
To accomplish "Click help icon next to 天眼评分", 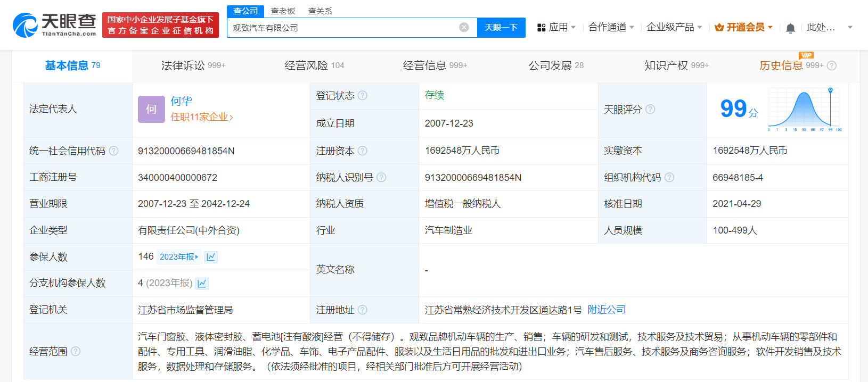I will [x=650, y=109].
